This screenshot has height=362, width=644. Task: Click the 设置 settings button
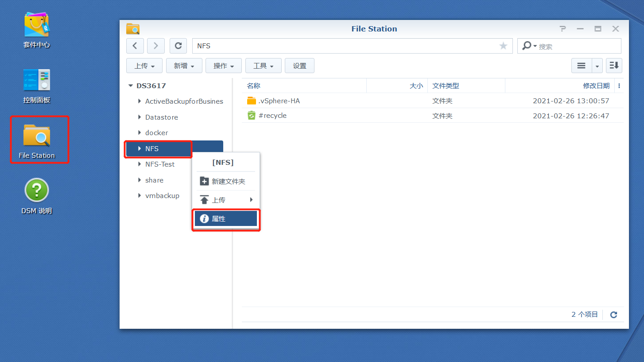point(299,66)
